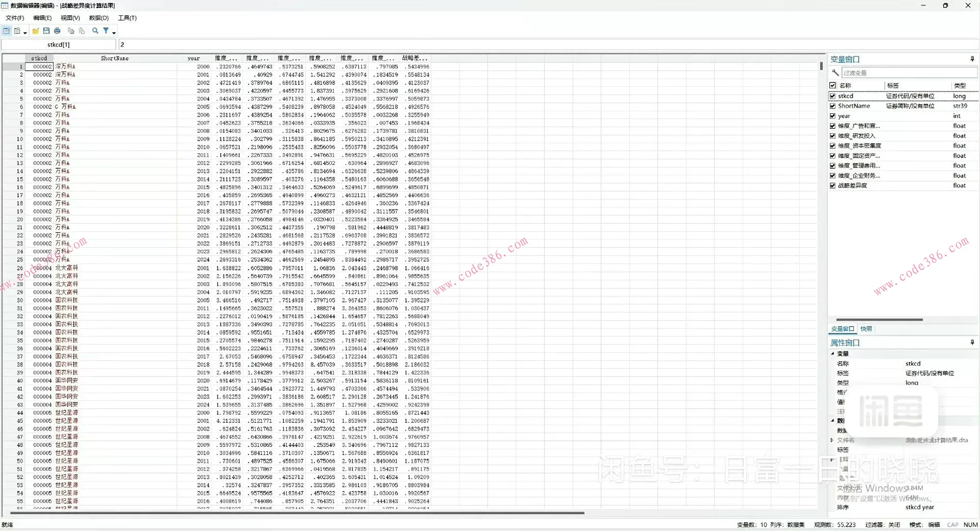This screenshot has height=531, width=980.
Task: Click the Paste toolbar icon
Action: (82, 31)
